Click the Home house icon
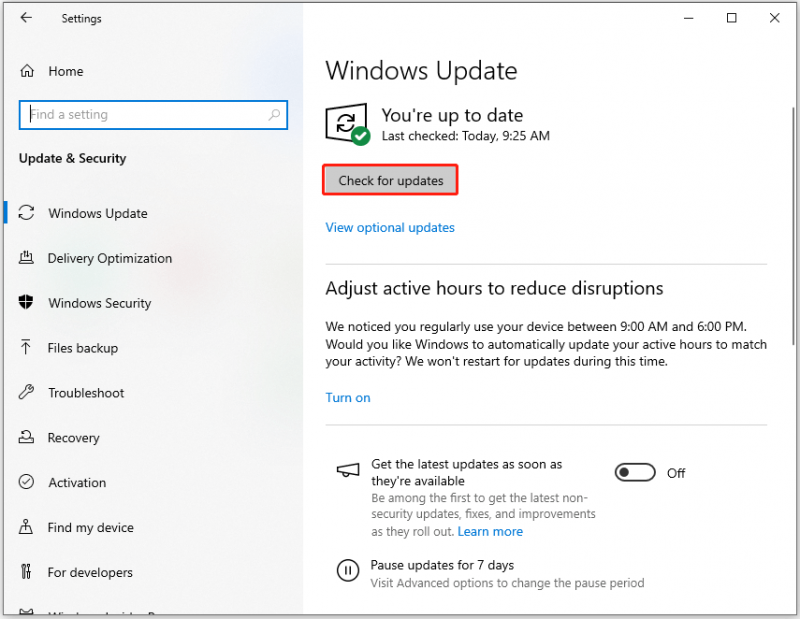The image size is (800, 619). 27,71
